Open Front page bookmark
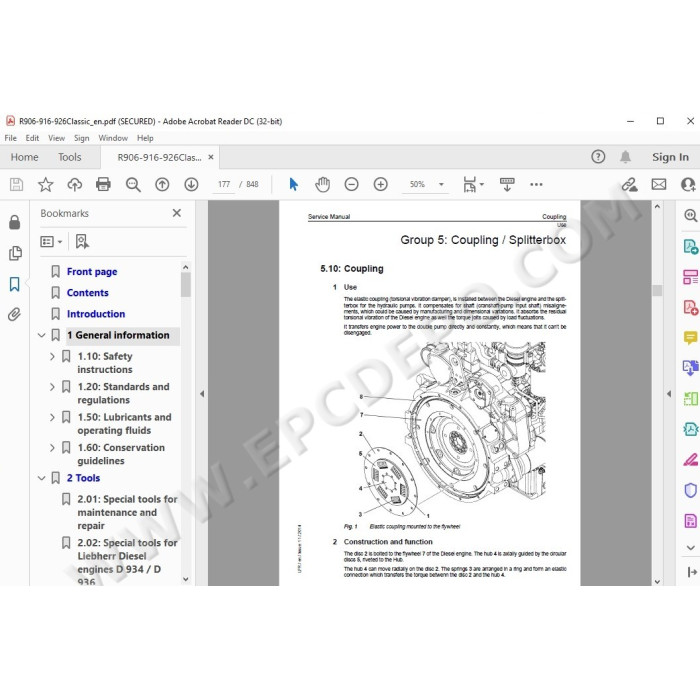Viewport: 700px width, 700px height. coord(92,271)
